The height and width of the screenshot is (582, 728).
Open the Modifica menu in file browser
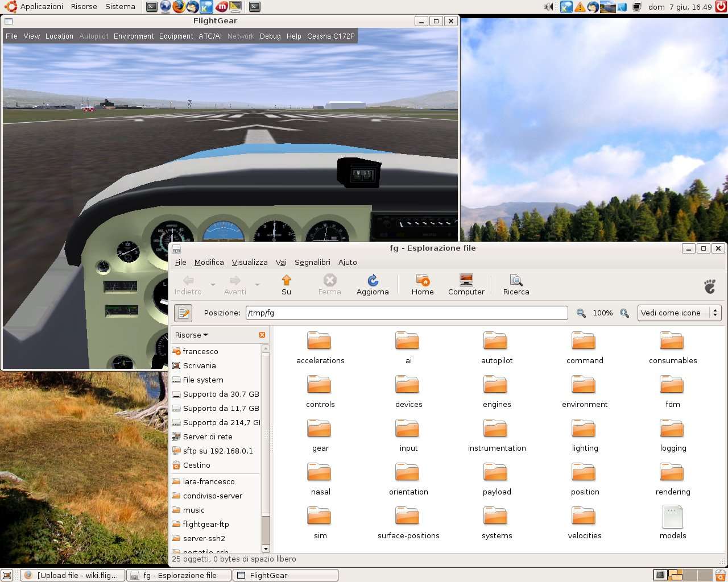[209, 262]
